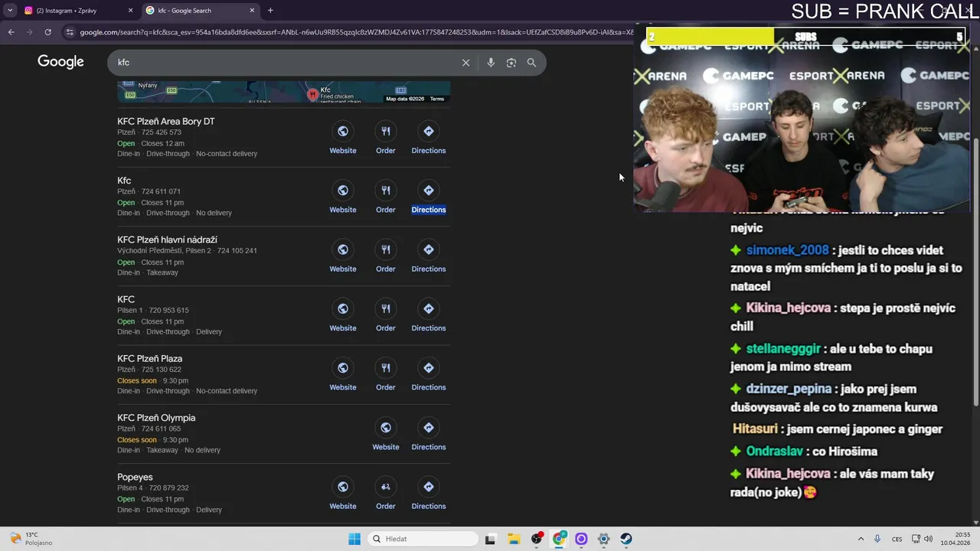Open Steam from the taskbar
The image size is (980, 551).
626,539
